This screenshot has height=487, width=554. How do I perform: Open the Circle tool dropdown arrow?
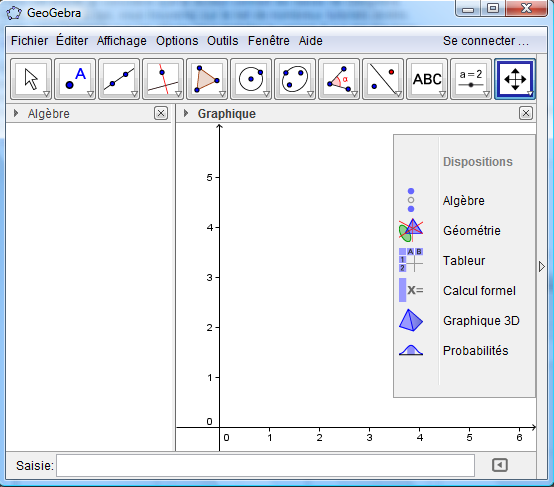point(266,94)
